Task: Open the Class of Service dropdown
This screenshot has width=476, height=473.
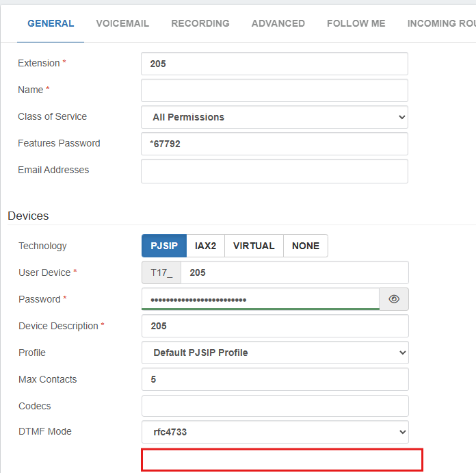Action: point(274,117)
